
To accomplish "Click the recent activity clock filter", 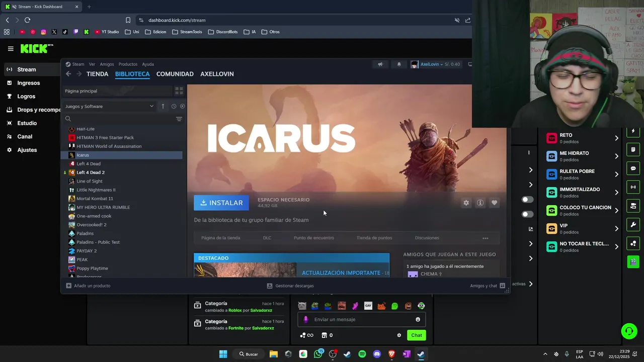I will (x=174, y=106).
